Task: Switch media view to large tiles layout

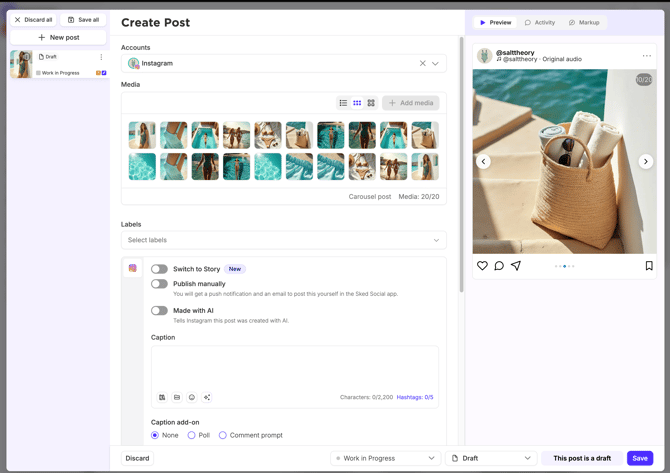Action: [371, 103]
